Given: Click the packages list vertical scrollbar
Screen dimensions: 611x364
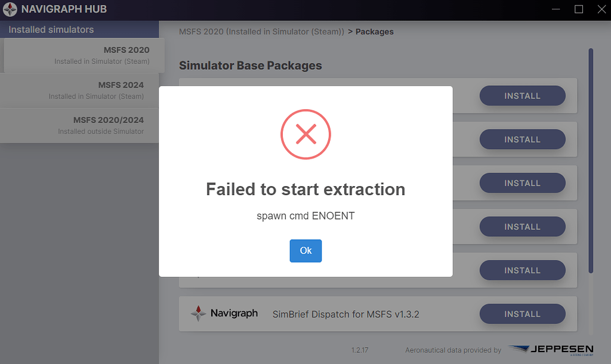Looking at the screenshot, I should coord(591,161).
